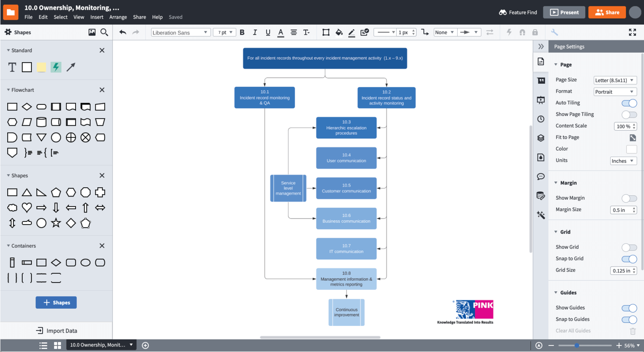This screenshot has width=644, height=352.
Task: Click the page Color swatch
Action: pos(631,149)
